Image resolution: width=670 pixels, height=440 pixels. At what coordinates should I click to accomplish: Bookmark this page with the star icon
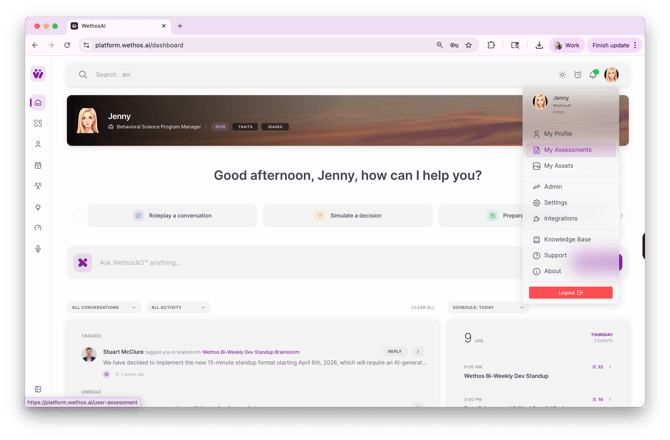coord(468,45)
